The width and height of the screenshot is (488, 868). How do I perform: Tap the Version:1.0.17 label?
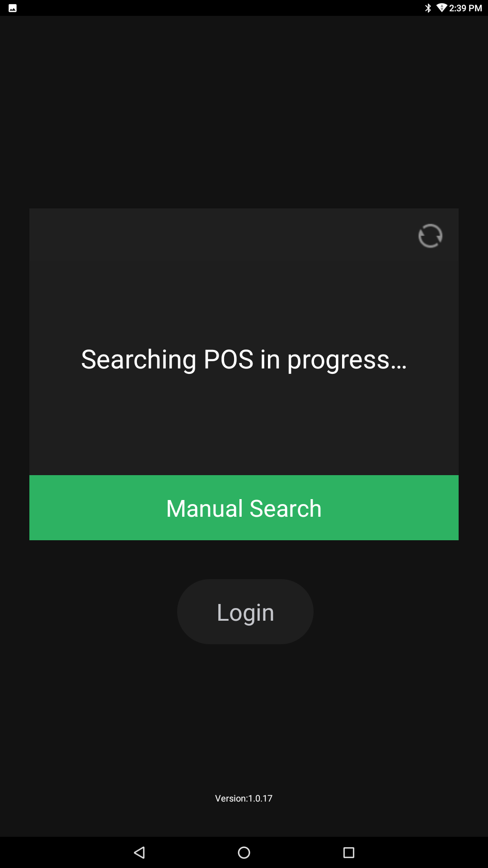[244, 798]
